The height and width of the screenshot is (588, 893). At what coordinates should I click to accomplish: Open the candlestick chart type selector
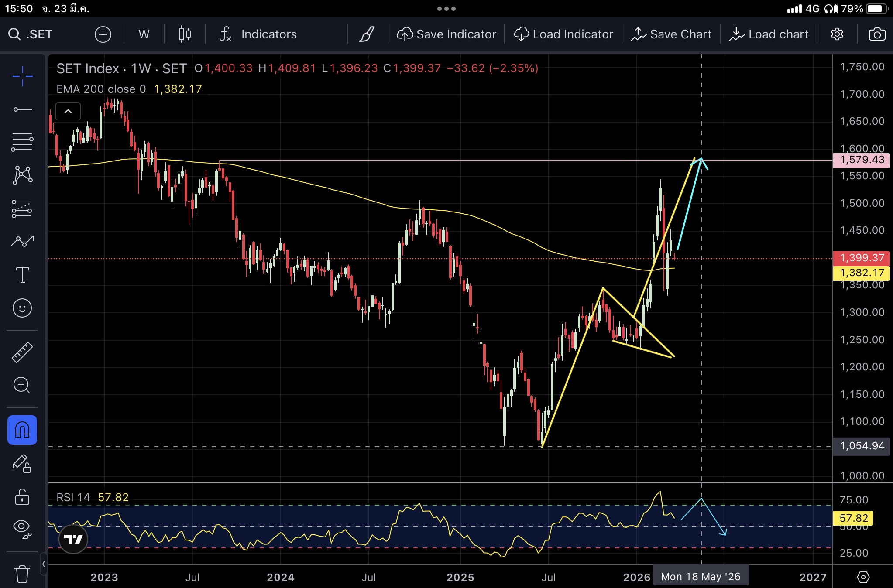[185, 34]
